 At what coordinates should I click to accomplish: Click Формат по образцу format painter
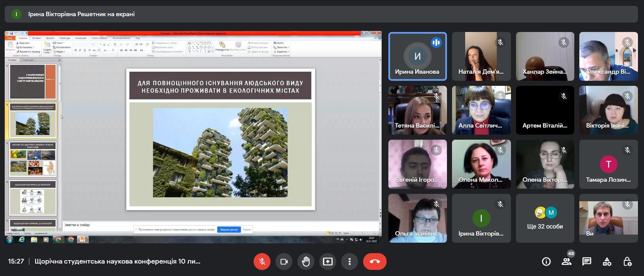click(x=28, y=52)
